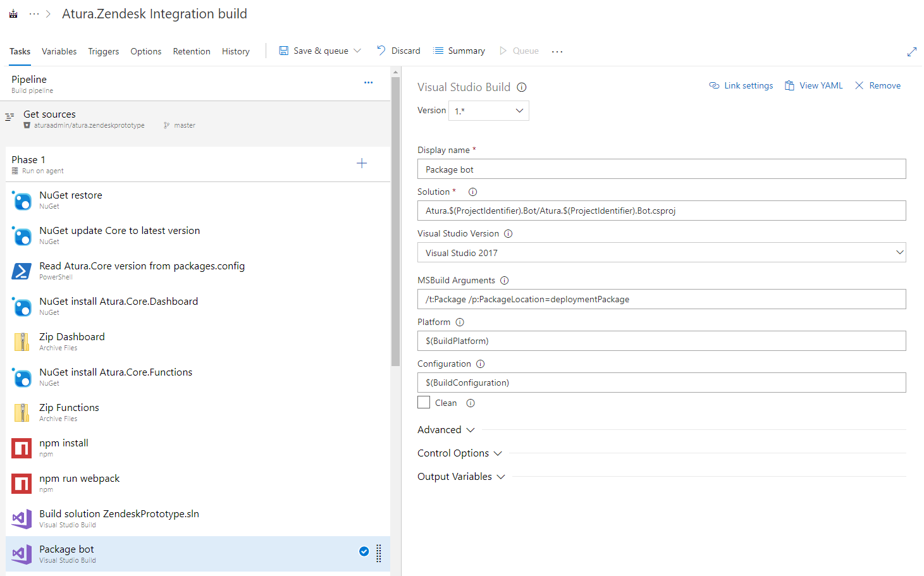The image size is (924, 576).
Task: Expand the Advanced section
Action: click(446, 429)
